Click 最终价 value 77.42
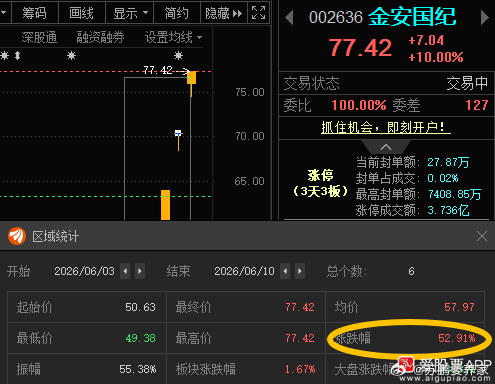The height and width of the screenshot is (384, 495). (299, 307)
